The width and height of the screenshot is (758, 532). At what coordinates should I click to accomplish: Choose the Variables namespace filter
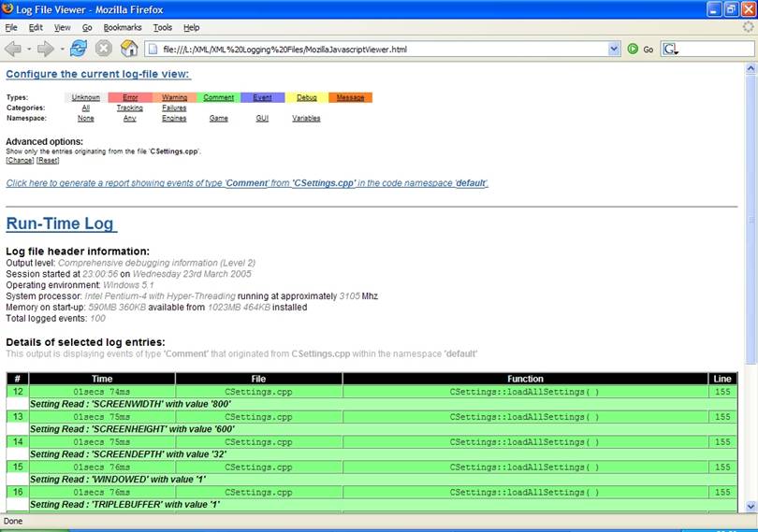[x=306, y=119]
